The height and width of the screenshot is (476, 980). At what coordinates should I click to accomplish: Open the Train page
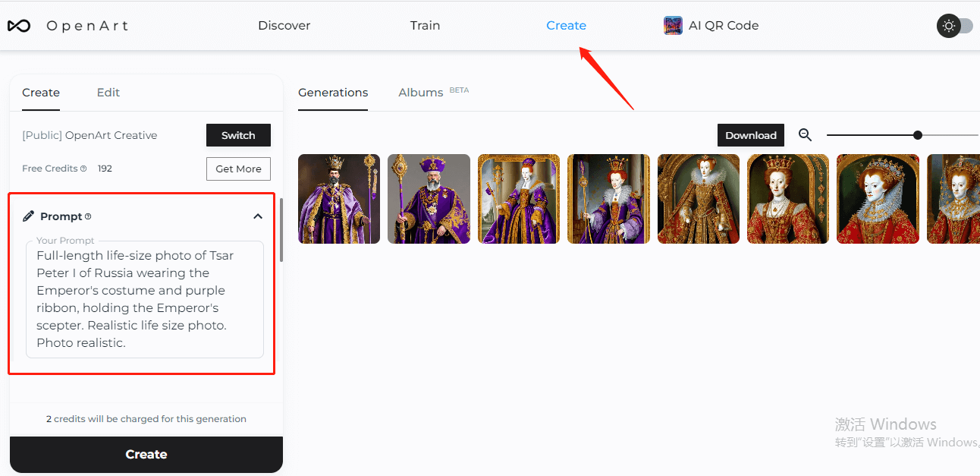(426, 25)
